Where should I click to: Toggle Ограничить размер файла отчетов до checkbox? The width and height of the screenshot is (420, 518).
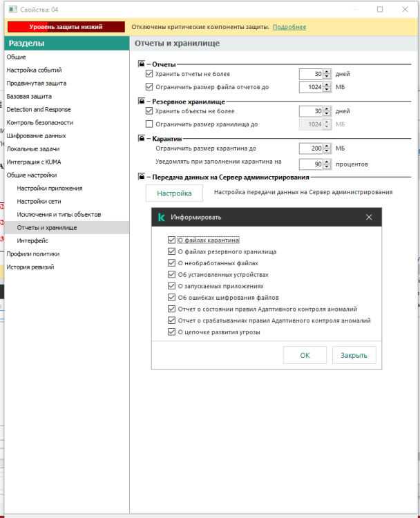pos(149,87)
